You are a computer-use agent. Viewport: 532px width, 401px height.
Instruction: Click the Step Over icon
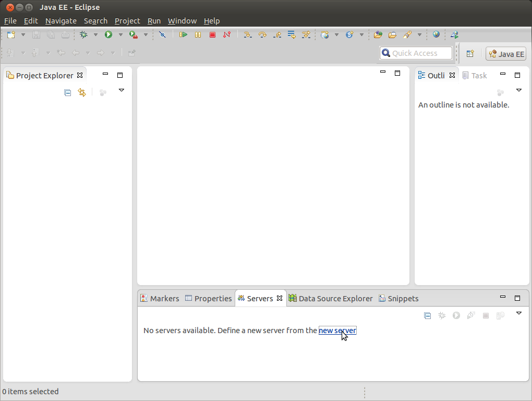click(x=262, y=34)
